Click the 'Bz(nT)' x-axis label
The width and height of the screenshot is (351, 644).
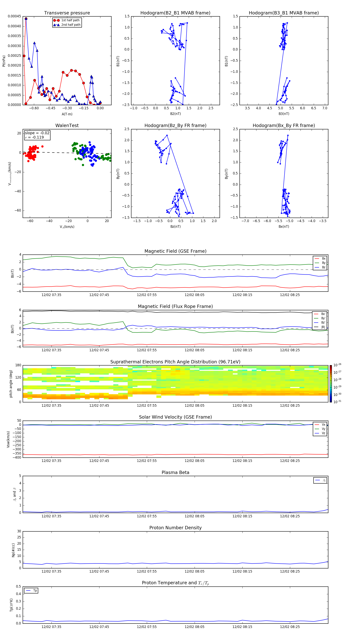[175, 227]
